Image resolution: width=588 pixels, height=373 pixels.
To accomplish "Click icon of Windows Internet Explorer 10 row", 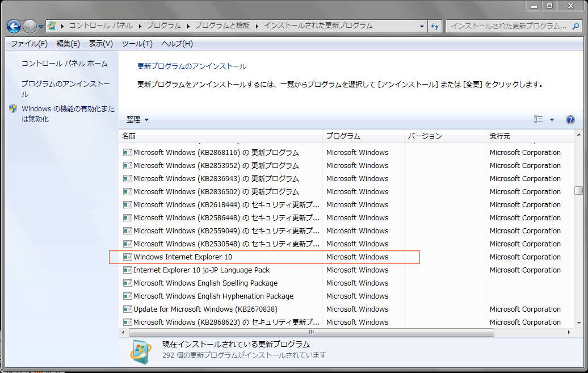I will [x=128, y=257].
